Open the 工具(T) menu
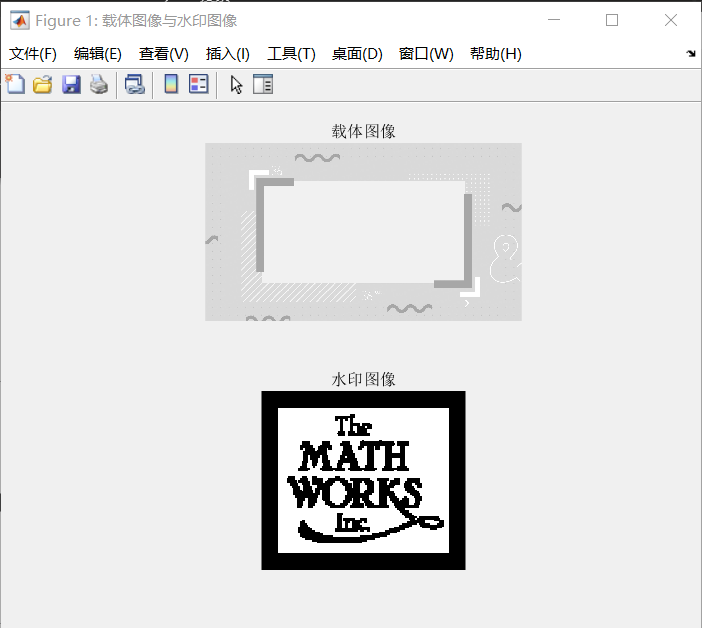Image resolution: width=702 pixels, height=628 pixels. [291, 54]
